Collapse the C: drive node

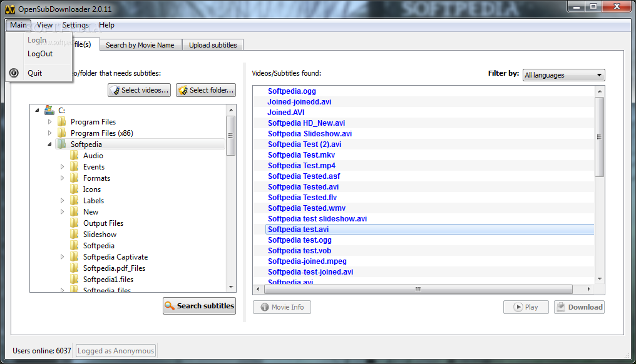click(38, 110)
